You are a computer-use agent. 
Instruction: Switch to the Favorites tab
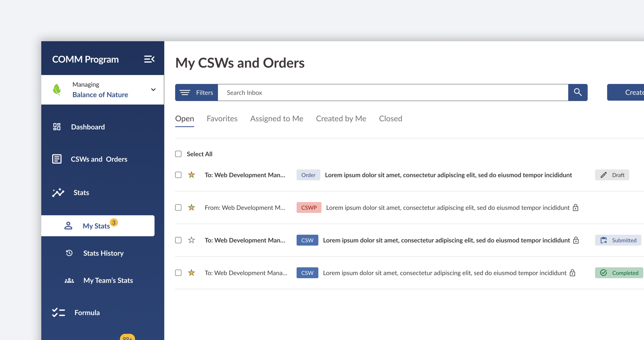222,119
